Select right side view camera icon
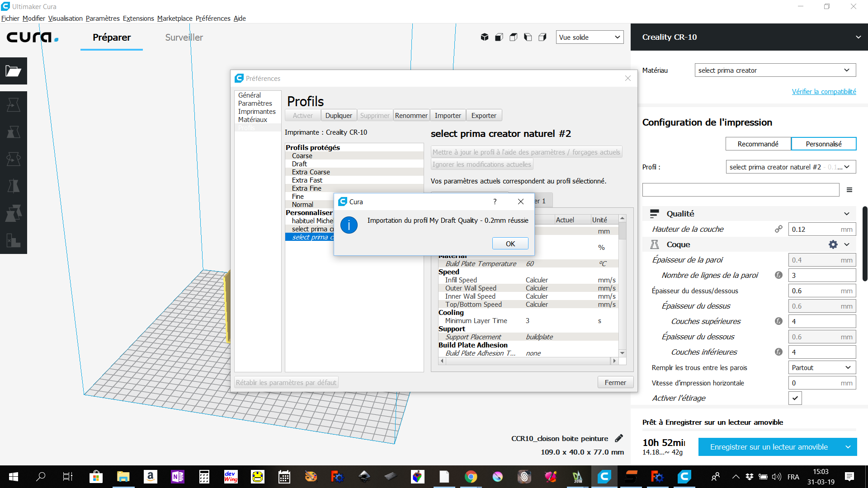868x488 pixels. pyautogui.click(x=542, y=37)
